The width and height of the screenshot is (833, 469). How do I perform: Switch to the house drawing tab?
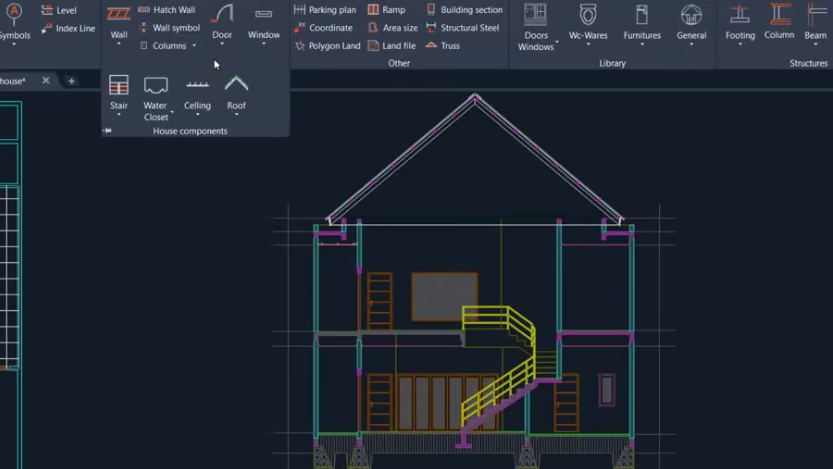(x=13, y=81)
